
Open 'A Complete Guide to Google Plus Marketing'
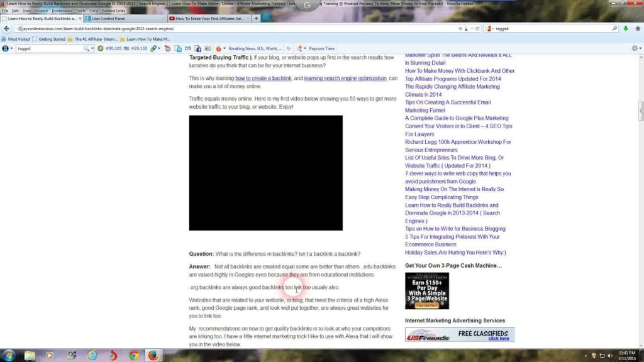[457, 118]
